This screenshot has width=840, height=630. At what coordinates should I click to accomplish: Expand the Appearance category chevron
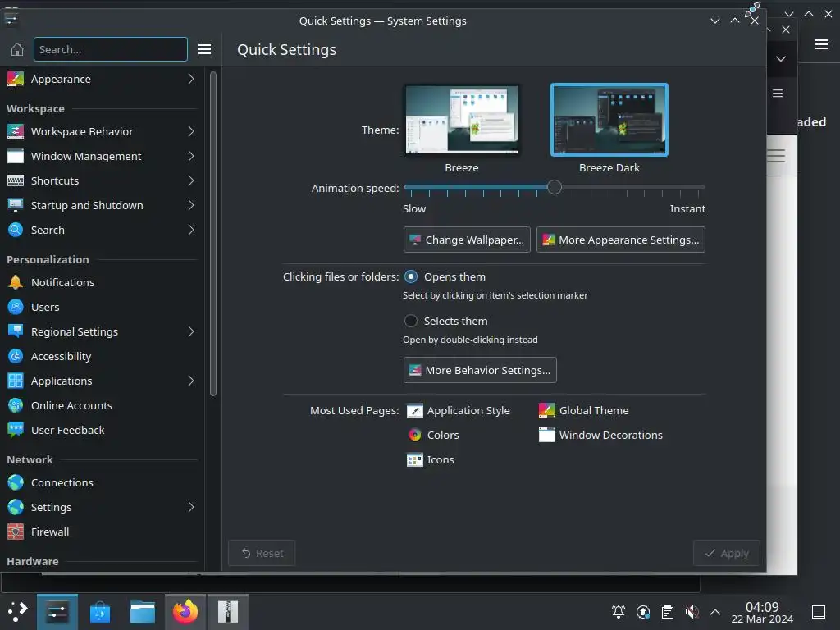click(x=191, y=80)
